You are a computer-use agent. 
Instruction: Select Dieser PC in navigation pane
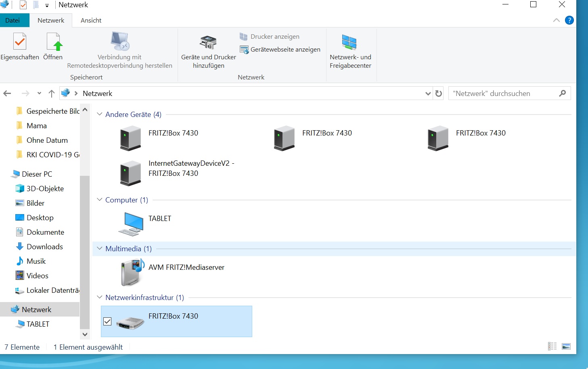click(x=32, y=174)
